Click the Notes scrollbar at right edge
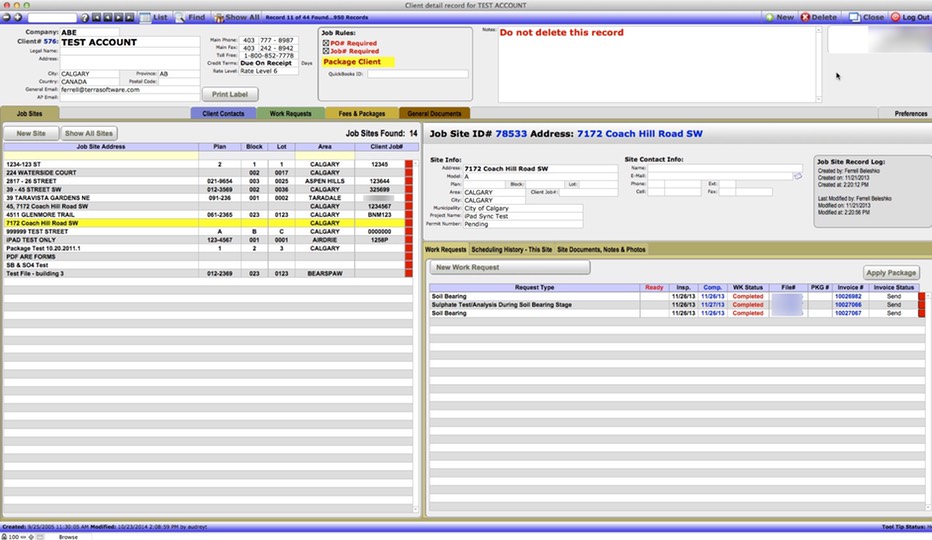The height and width of the screenshot is (540, 932). [818, 64]
